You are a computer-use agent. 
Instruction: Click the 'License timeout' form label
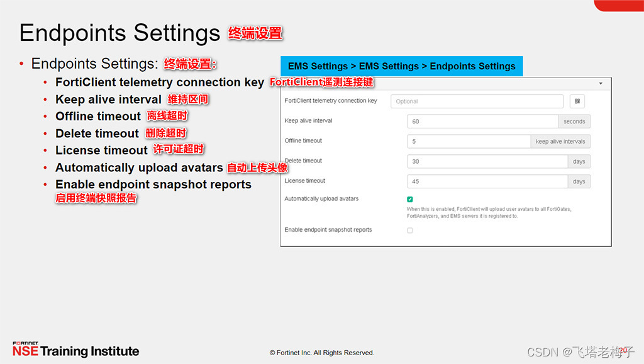click(x=305, y=181)
